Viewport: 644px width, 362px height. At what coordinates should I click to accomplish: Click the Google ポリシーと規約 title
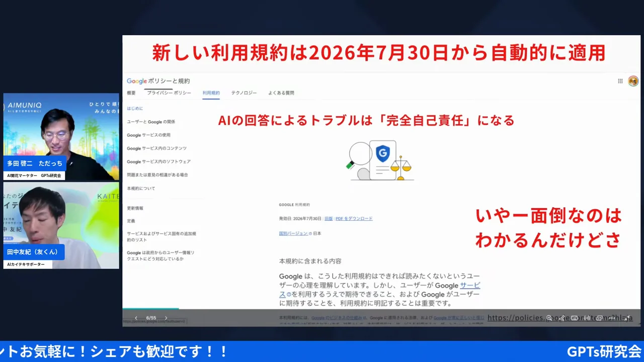point(158,81)
